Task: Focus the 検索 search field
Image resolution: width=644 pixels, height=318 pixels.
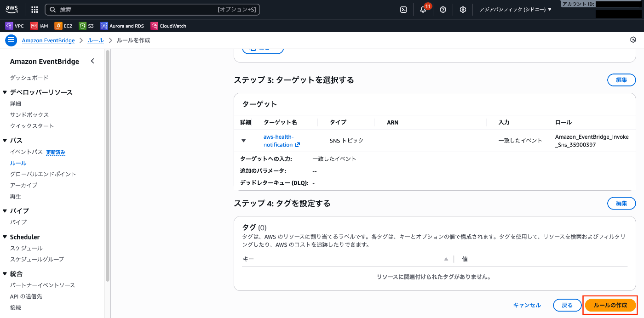Action: (x=152, y=10)
